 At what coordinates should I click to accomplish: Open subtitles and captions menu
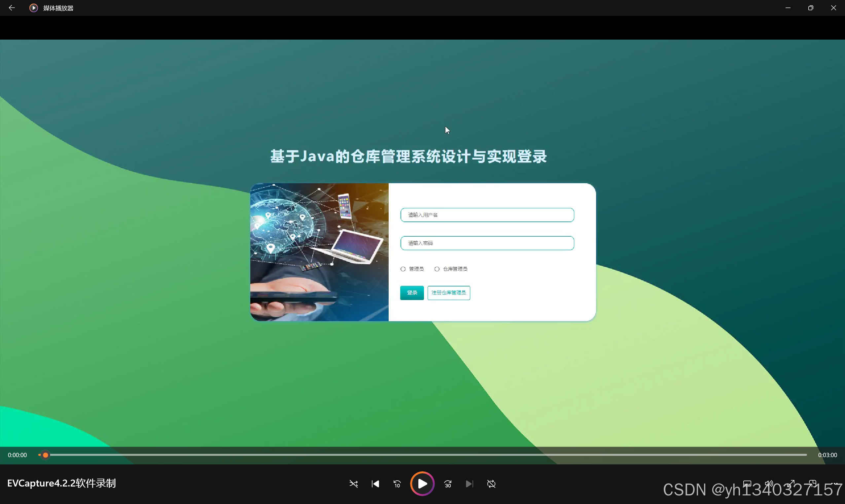pos(747,484)
